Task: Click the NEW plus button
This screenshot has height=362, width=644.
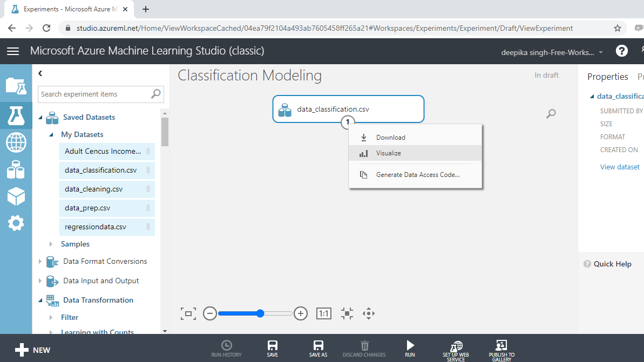Action: 32,350
